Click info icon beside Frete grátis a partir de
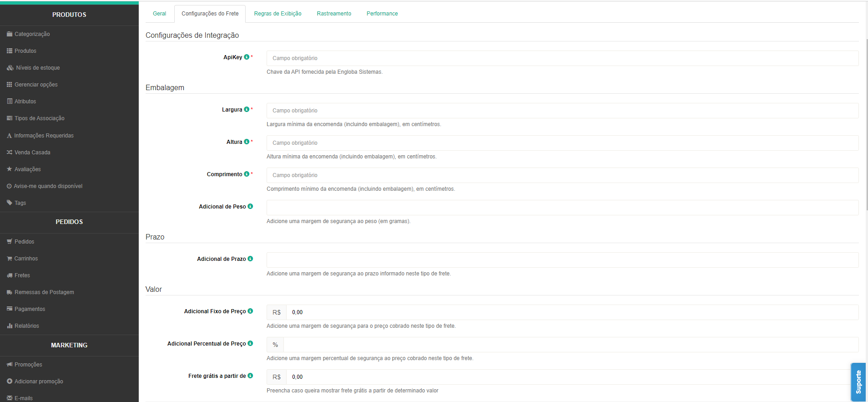The width and height of the screenshot is (868, 402). point(250,376)
